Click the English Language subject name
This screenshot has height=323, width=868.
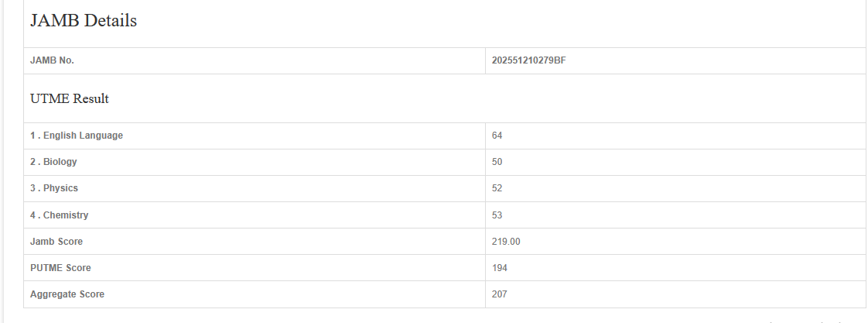83,136
